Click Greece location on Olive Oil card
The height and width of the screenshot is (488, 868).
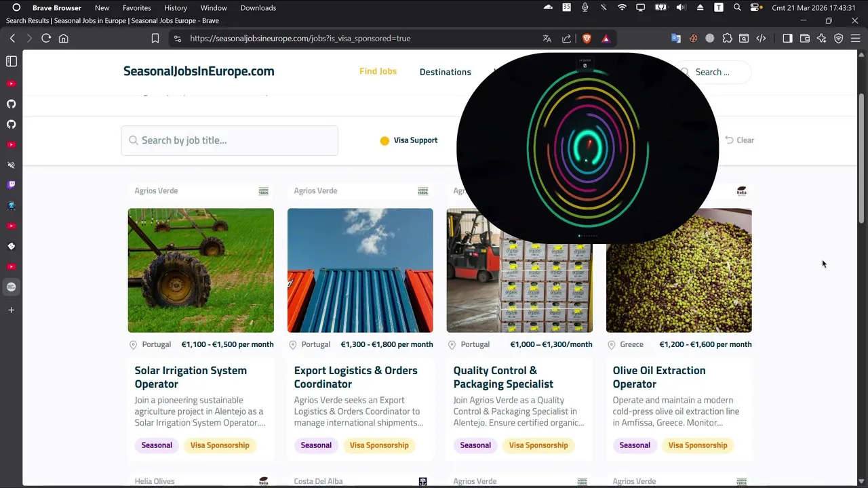(631, 344)
